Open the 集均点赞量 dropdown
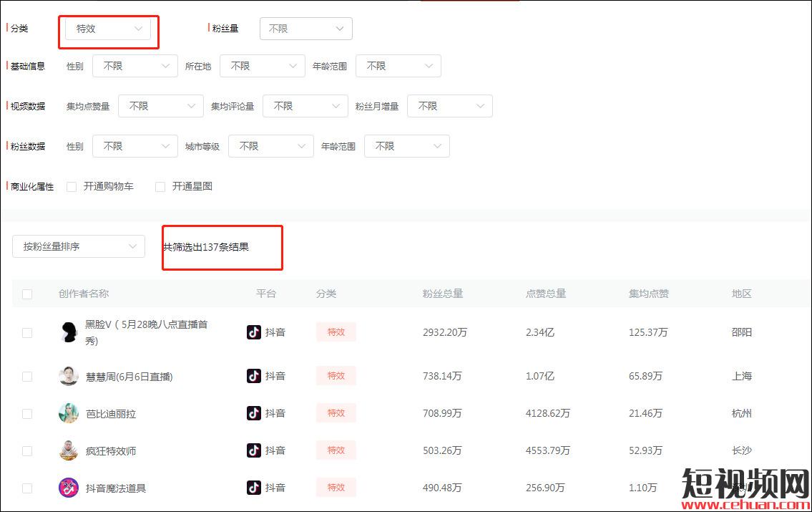Image resolution: width=812 pixels, height=512 pixels. click(160, 106)
